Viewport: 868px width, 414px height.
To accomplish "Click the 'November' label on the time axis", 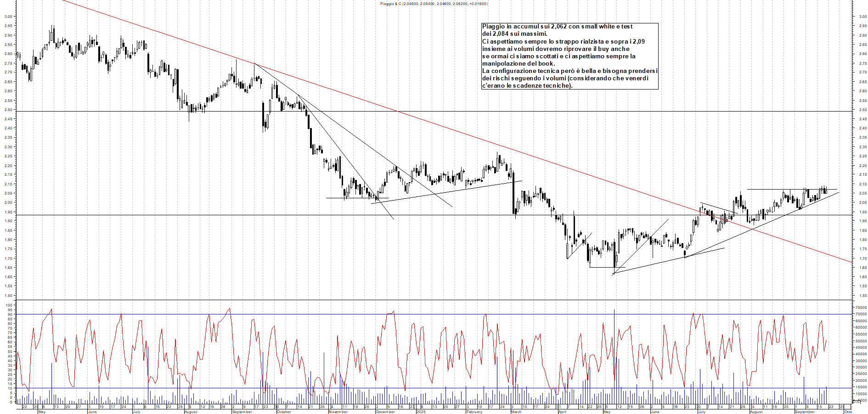I will click(x=338, y=412).
